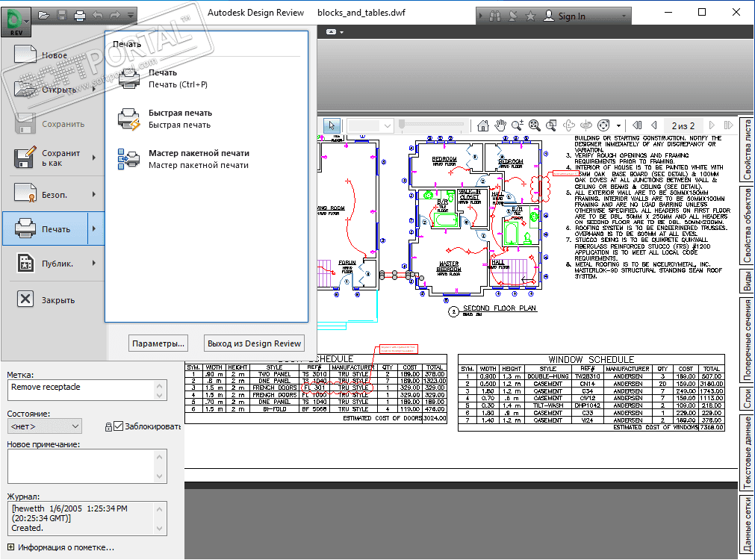Expand the Публик. submenu arrow
The image size is (755, 560).
(x=94, y=263)
